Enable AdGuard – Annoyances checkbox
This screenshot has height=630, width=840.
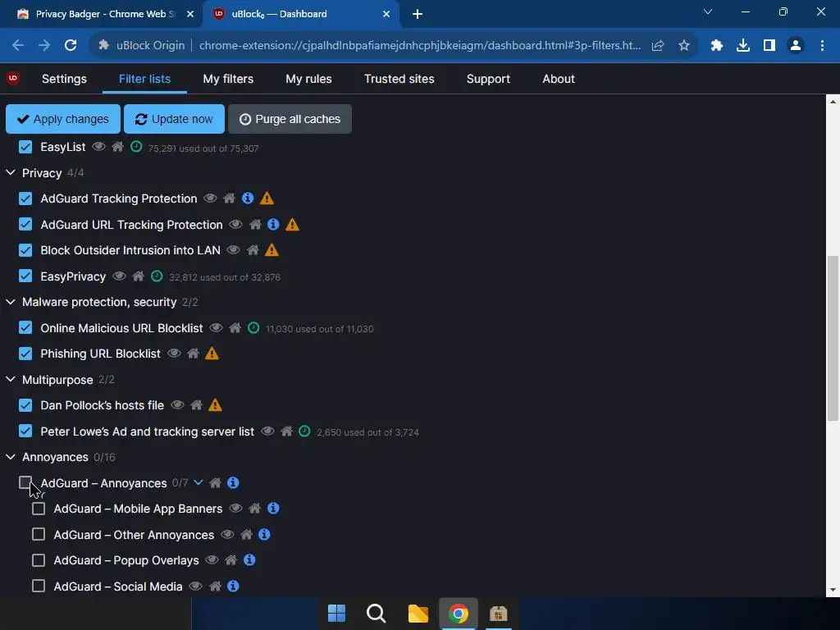pos(25,482)
